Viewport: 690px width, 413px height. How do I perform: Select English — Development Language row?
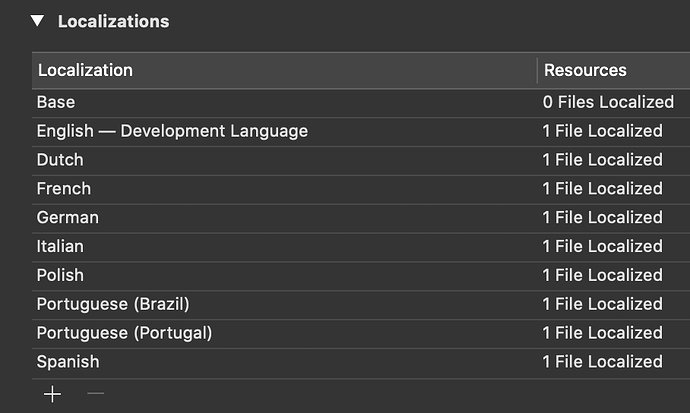[172, 131]
